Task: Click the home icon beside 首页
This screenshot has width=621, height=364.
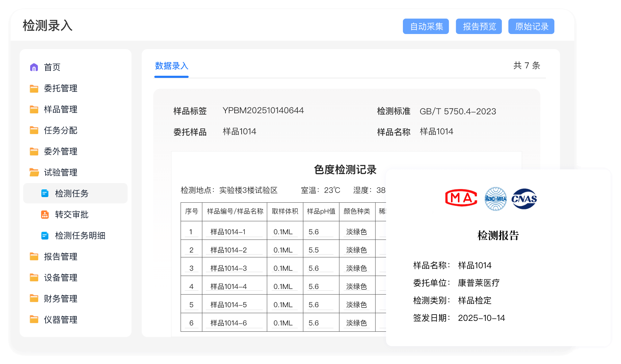Action: pos(34,67)
